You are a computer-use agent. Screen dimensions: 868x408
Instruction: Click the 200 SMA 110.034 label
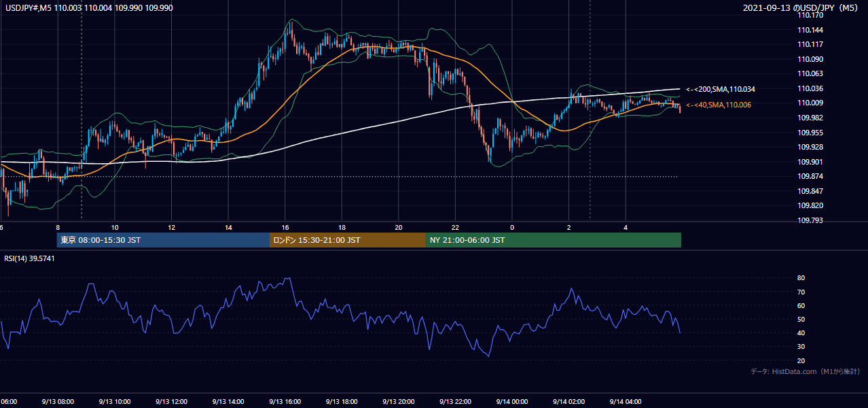[x=721, y=89]
